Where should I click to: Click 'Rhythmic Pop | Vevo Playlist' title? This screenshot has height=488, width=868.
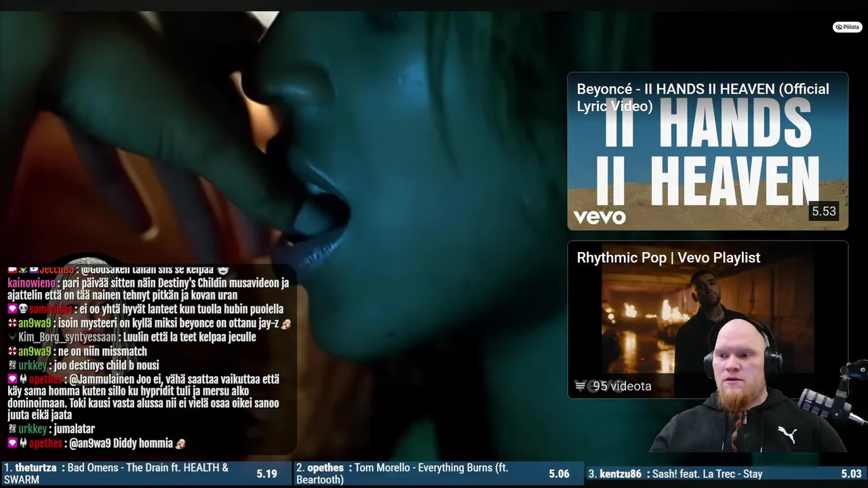coord(668,258)
